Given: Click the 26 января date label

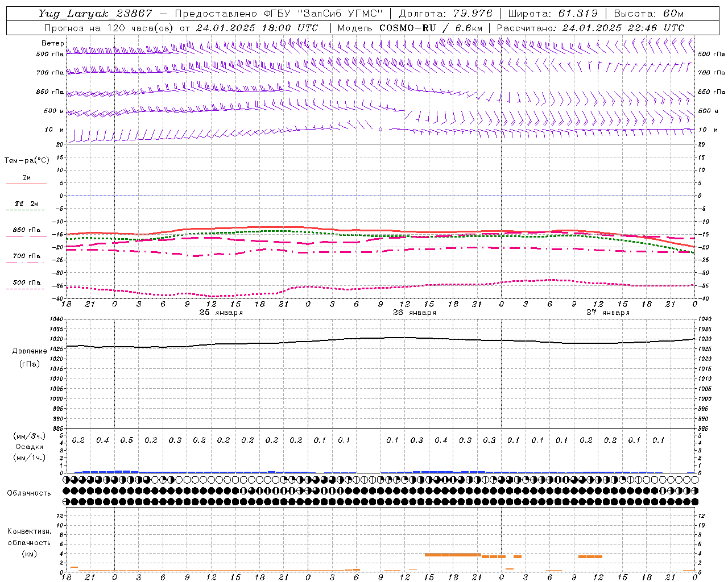Looking at the screenshot, I should click(x=415, y=313).
